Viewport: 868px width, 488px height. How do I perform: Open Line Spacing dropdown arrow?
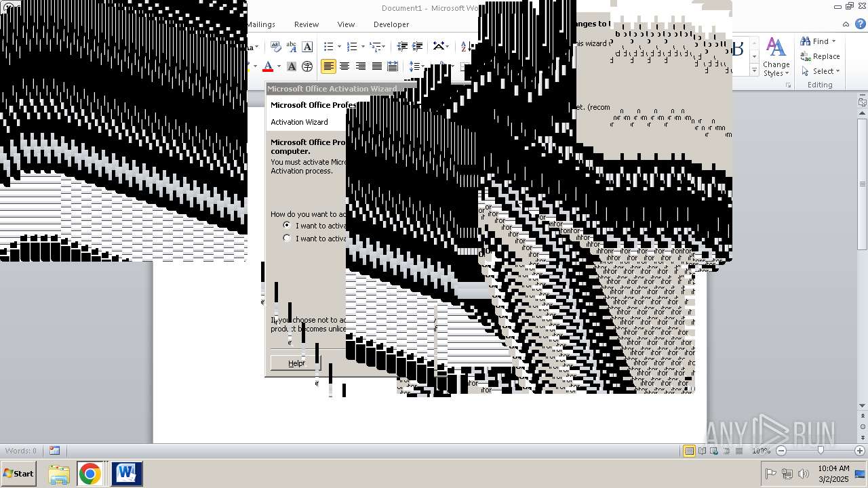coord(421,66)
